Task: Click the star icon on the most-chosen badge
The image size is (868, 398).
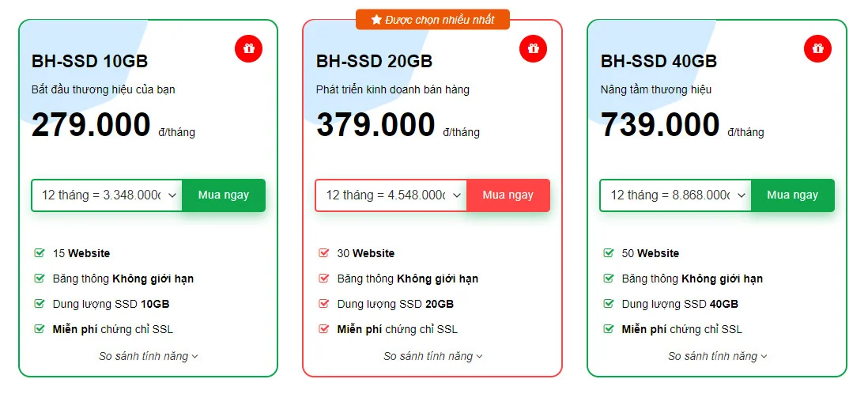Action: click(376, 20)
